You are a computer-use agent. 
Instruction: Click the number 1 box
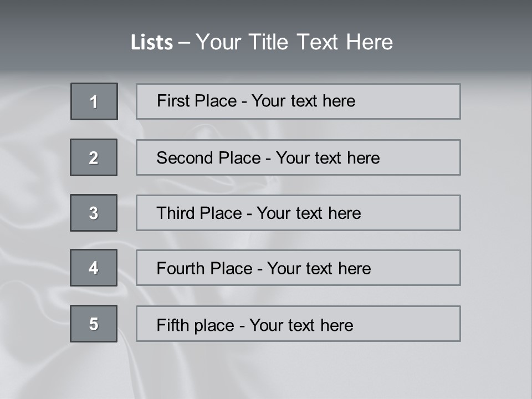coord(94,101)
